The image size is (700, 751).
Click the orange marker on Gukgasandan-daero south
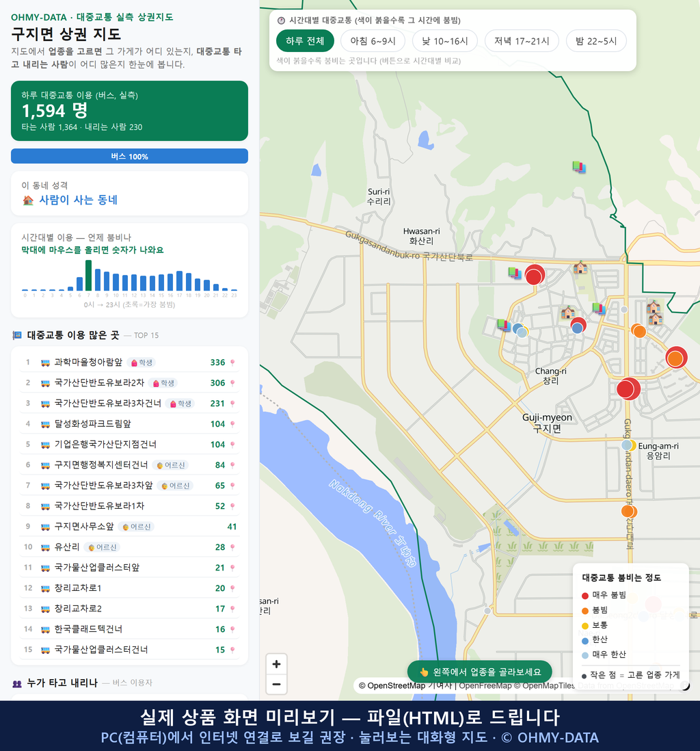tap(629, 511)
